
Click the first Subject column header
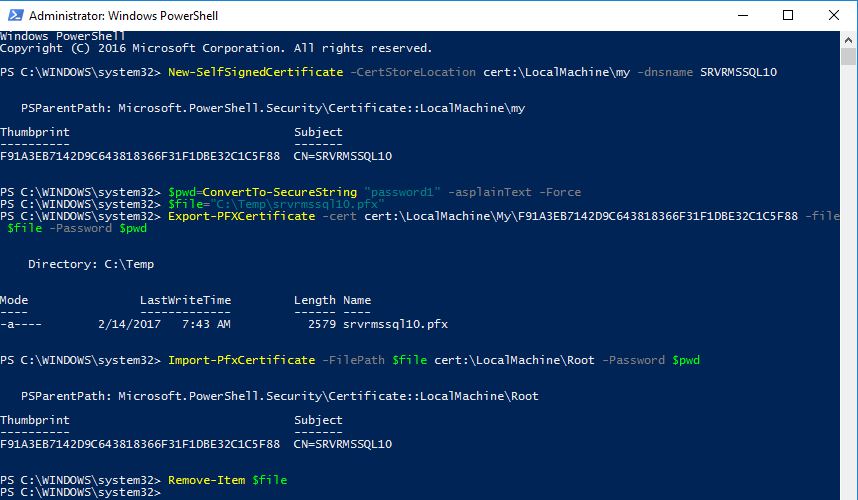pyautogui.click(x=318, y=132)
